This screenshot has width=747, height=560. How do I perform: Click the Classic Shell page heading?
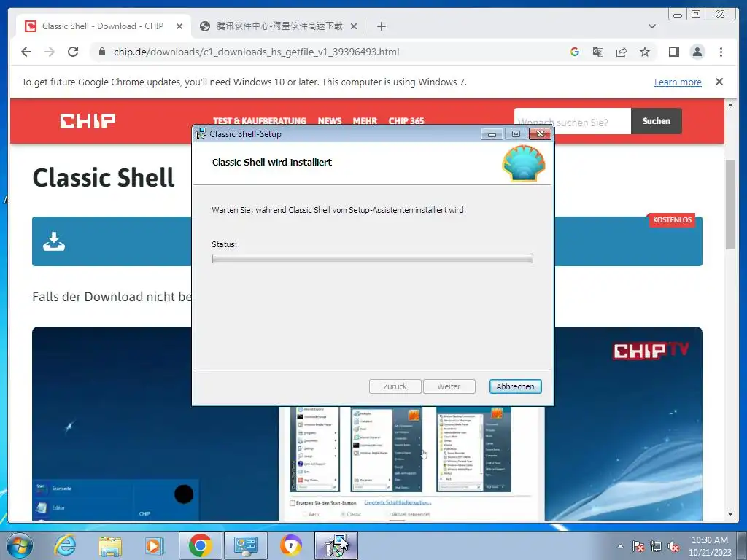tap(104, 178)
